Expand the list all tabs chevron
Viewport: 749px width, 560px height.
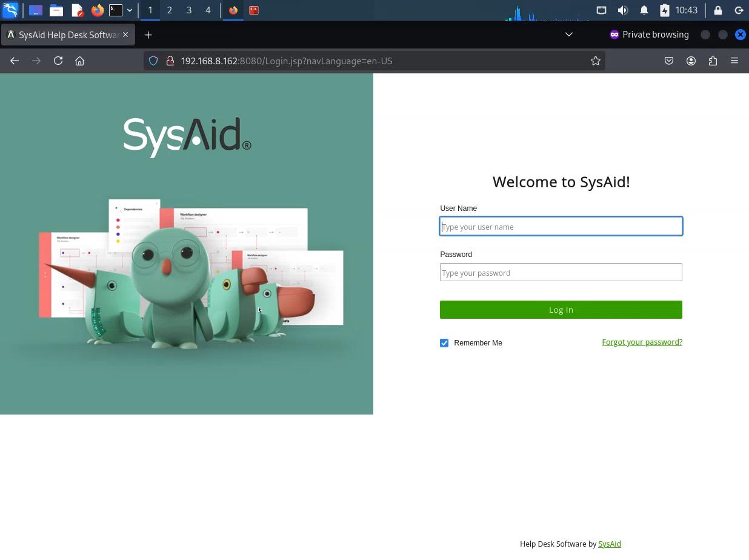pos(568,35)
